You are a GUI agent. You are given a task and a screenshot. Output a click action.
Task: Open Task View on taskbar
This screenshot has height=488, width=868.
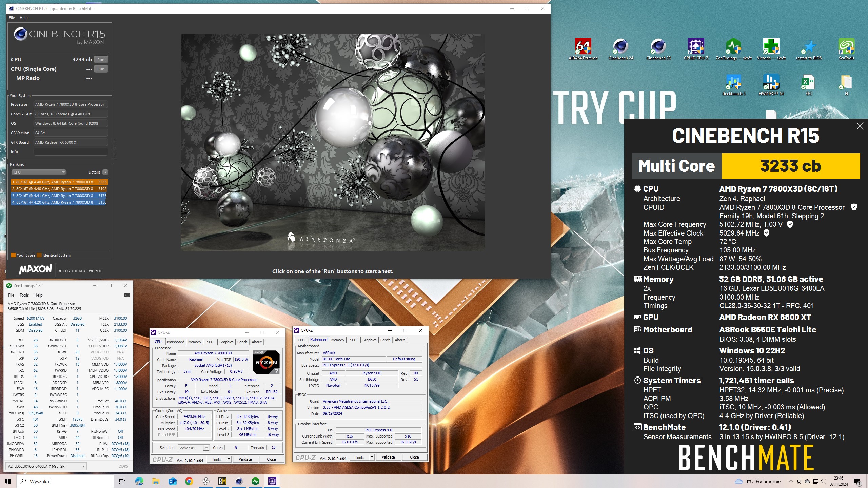(122, 481)
